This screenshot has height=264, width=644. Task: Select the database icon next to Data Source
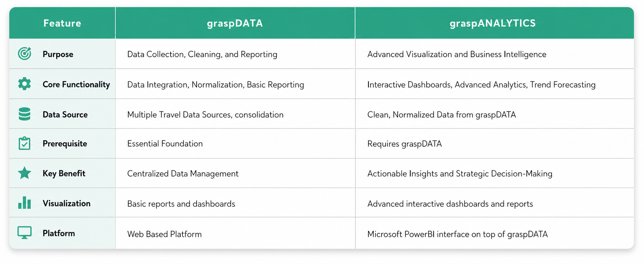25,114
